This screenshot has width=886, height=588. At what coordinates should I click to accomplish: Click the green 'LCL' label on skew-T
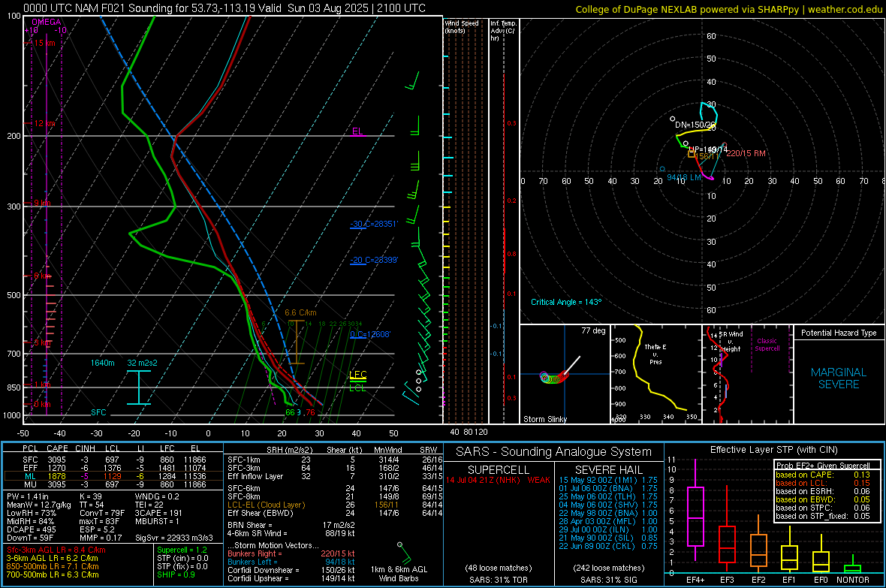357,387
